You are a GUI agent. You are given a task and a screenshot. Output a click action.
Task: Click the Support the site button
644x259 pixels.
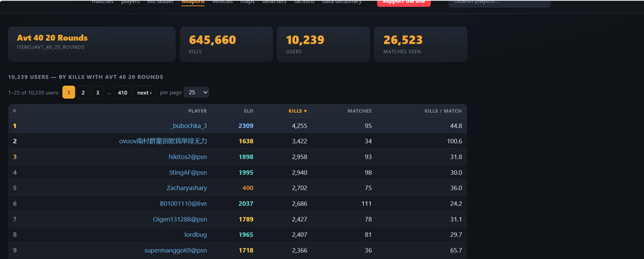(404, 3)
